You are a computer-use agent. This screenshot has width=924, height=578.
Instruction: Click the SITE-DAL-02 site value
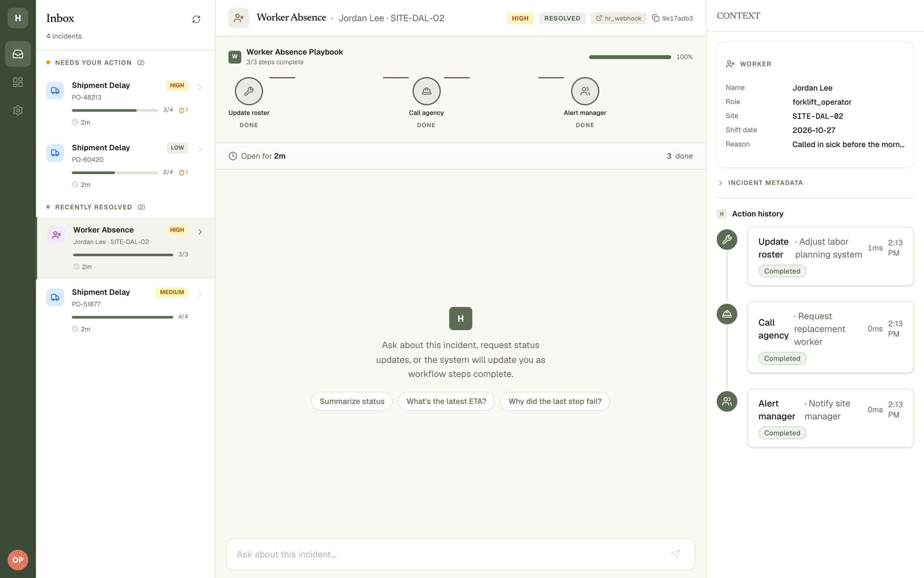click(x=818, y=116)
